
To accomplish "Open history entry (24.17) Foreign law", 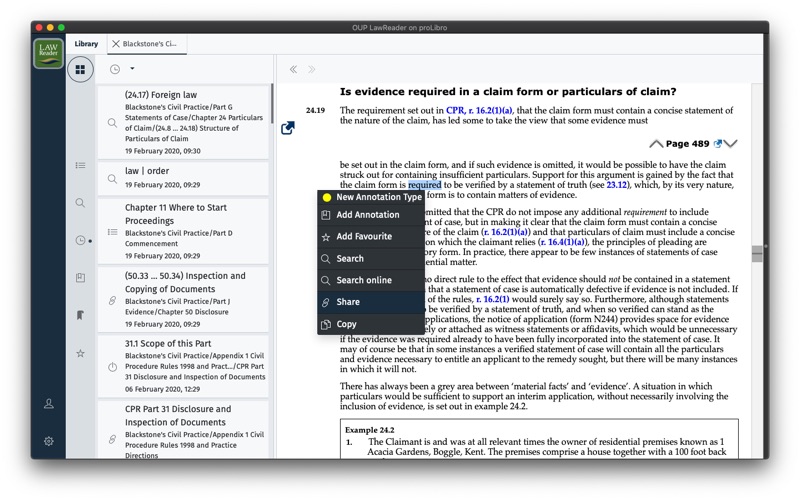I will point(183,122).
